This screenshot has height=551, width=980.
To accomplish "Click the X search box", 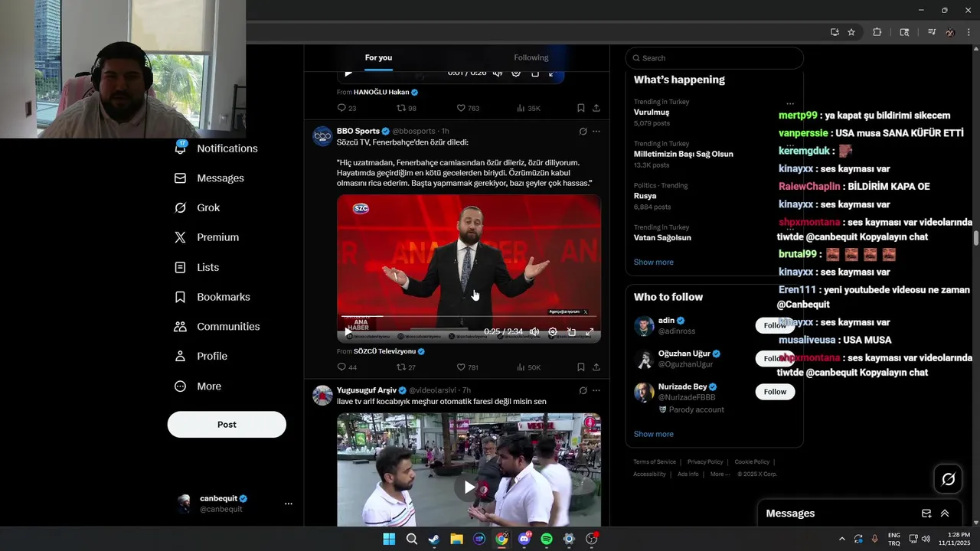I will click(x=714, y=58).
